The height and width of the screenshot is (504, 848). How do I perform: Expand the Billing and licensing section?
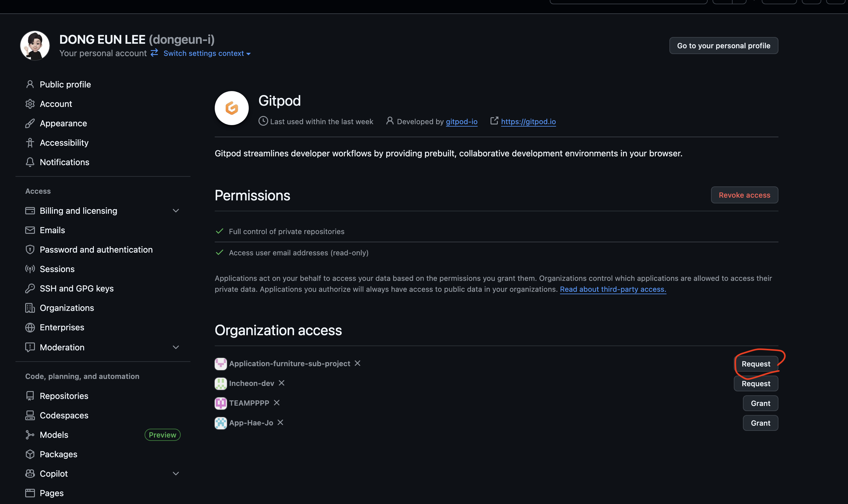point(176,211)
